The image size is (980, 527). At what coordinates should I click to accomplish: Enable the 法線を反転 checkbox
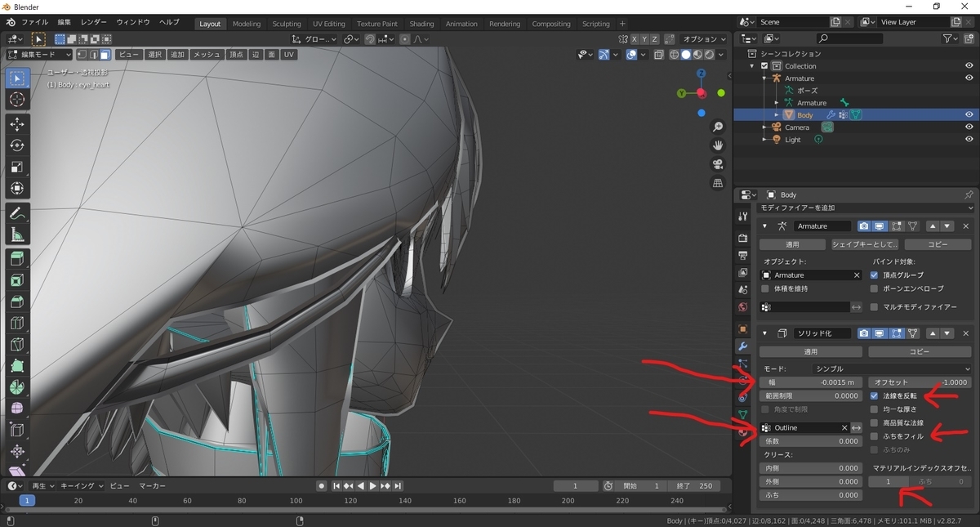point(875,395)
